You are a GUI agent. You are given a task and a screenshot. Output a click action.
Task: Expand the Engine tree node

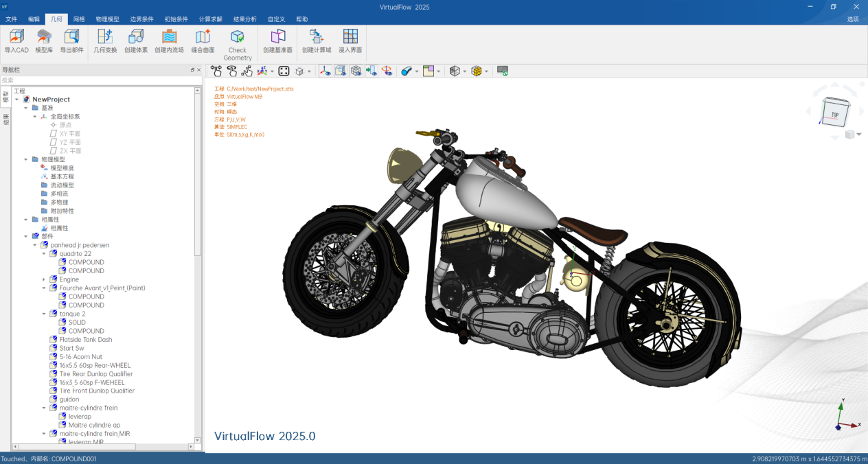click(45, 279)
